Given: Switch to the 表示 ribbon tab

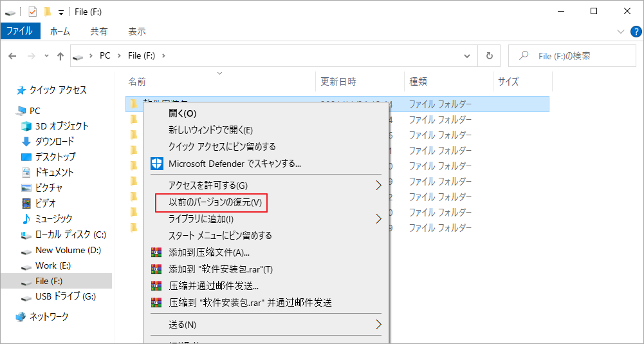Looking at the screenshot, I should [x=137, y=32].
